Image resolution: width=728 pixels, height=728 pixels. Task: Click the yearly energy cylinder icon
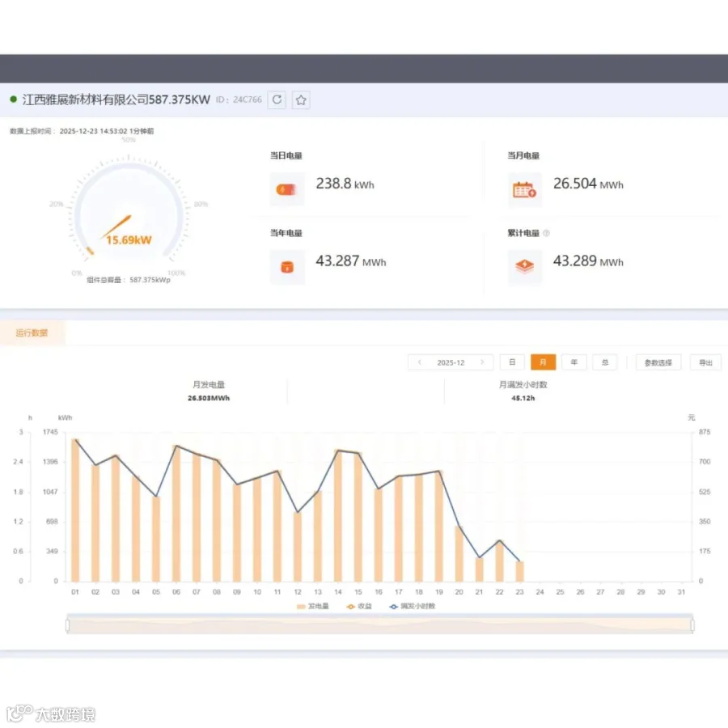click(x=287, y=267)
